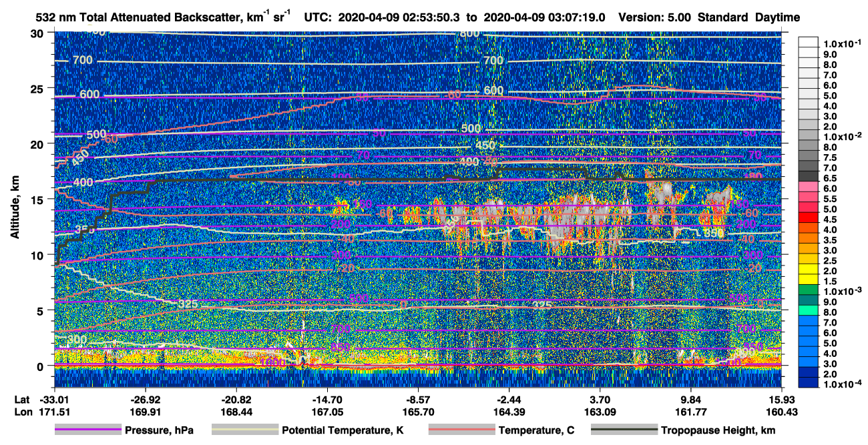This screenshot has height=445, width=868.
Task: Click longitude value 168.44
Action: click(236, 412)
